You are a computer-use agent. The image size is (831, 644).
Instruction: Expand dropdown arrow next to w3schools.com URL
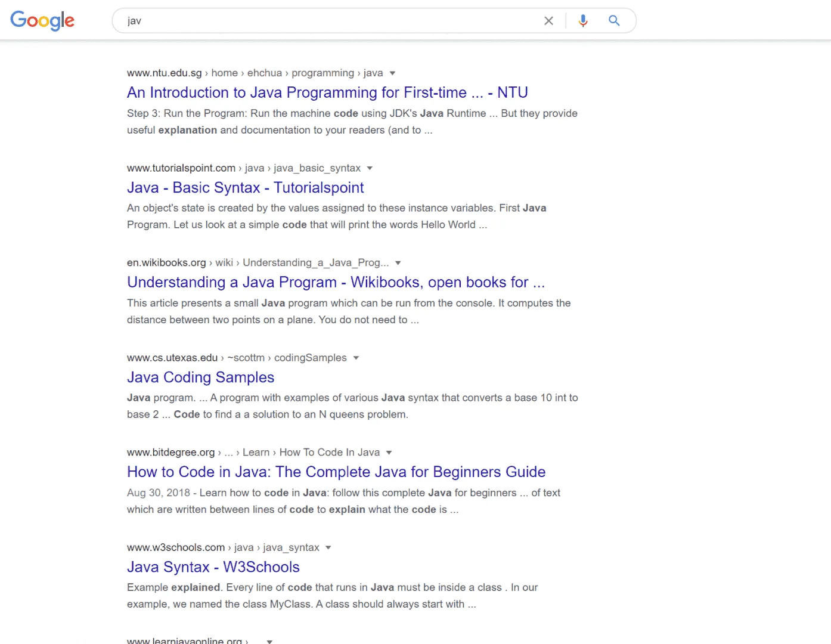(x=328, y=547)
